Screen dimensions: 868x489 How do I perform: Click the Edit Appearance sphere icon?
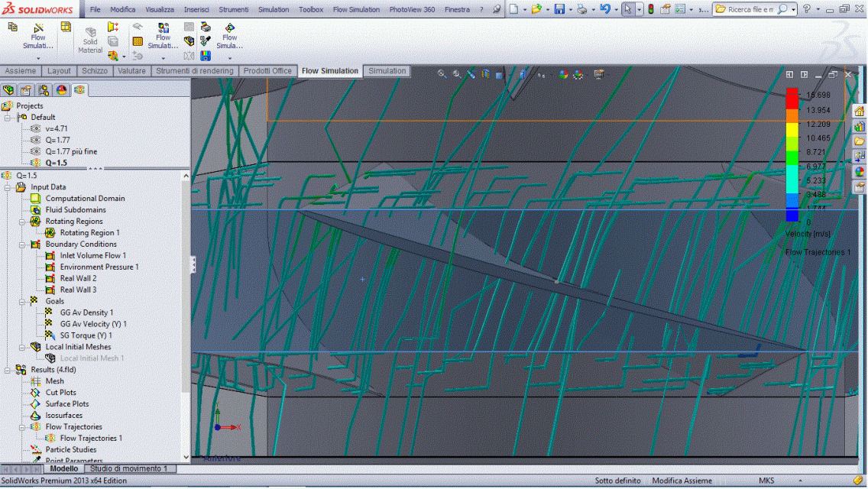pos(563,74)
